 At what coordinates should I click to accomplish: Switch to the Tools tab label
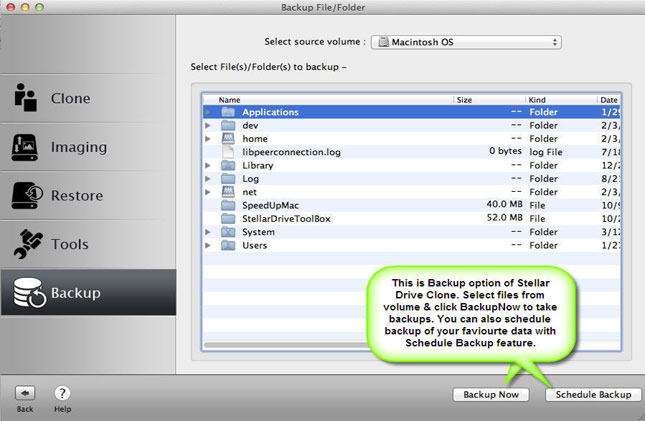tap(70, 244)
